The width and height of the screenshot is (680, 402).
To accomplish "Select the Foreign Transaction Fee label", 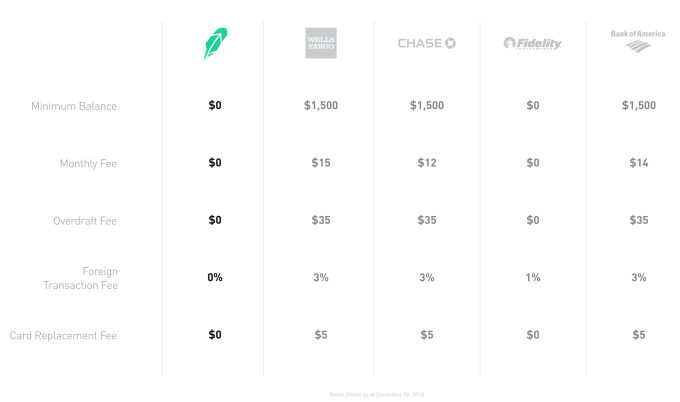I will [x=81, y=278].
